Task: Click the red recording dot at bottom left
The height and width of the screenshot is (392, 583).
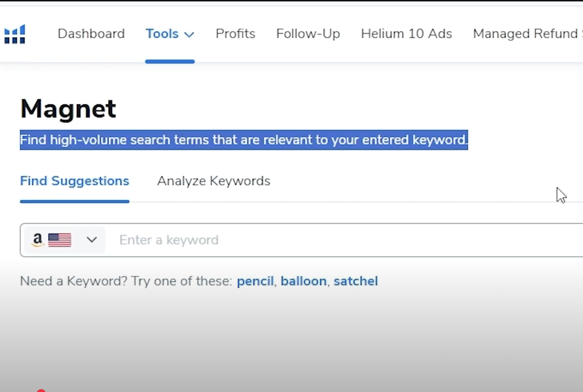Action: (41, 390)
